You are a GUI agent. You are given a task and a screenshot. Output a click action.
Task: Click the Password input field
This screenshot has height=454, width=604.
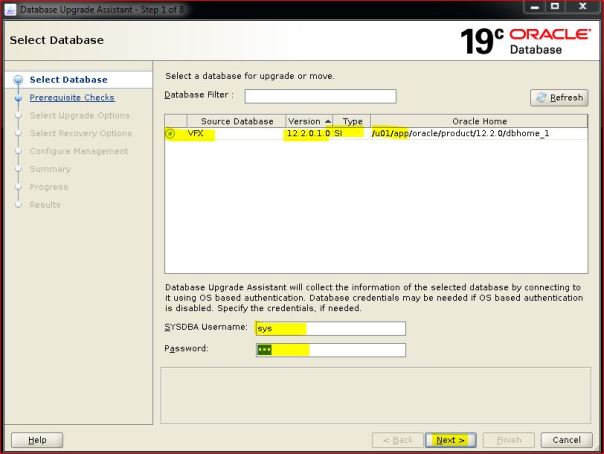click(330, 349)
